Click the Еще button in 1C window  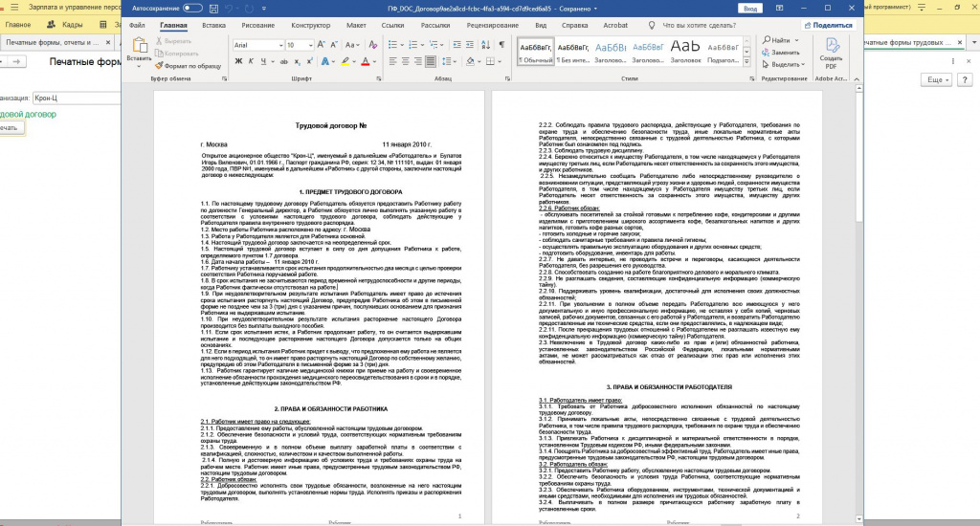pyautogui.click(x=938, y=80)
